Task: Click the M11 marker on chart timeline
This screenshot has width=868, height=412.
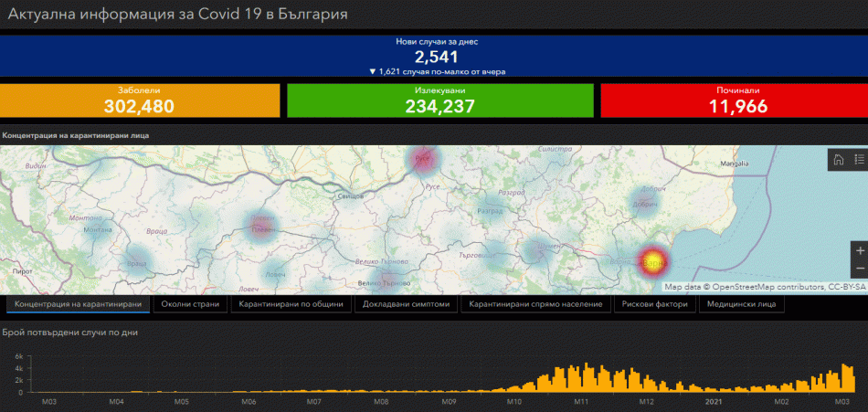Action: point(579,401)
